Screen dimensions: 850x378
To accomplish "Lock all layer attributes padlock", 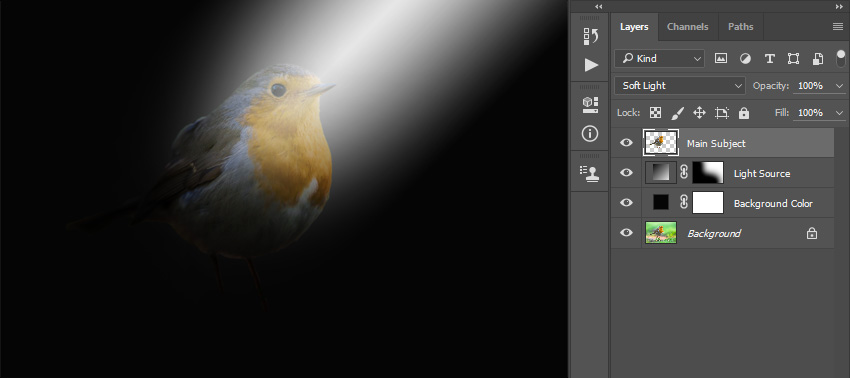I will [744, 113].
